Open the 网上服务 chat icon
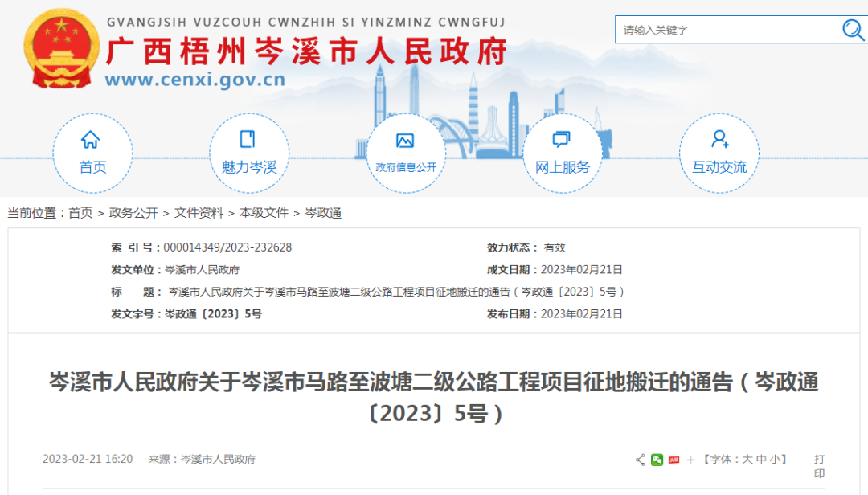868x495 pixels. 562,141
